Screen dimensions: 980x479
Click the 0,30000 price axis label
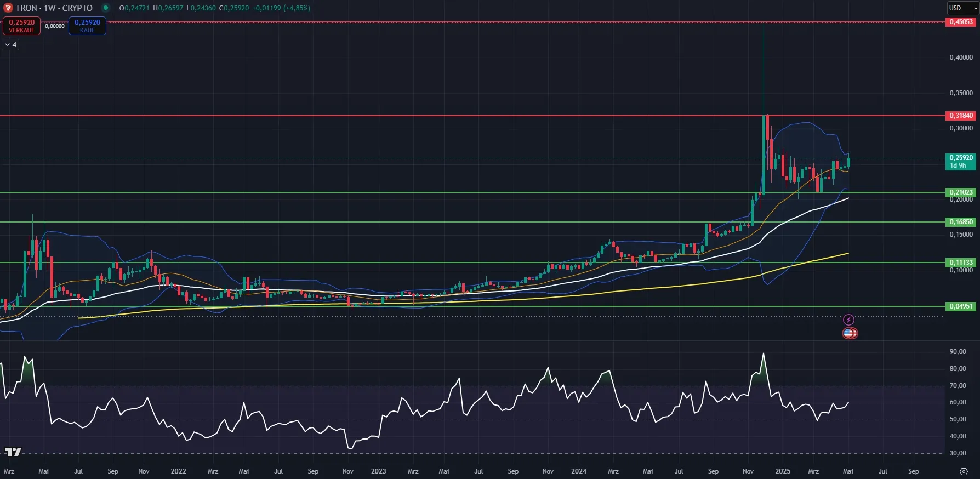tap(961, 128)
